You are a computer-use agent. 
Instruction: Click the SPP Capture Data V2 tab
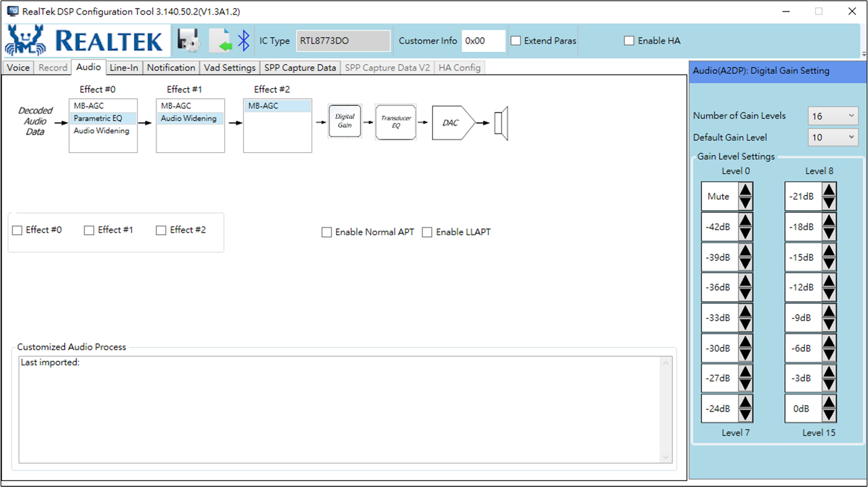[x=387, y=68]
